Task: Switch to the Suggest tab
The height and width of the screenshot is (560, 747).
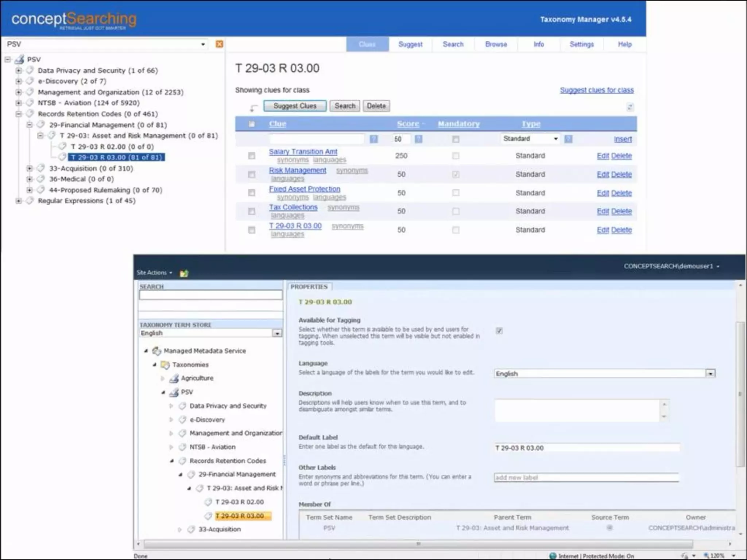Action: pos(410,44)
